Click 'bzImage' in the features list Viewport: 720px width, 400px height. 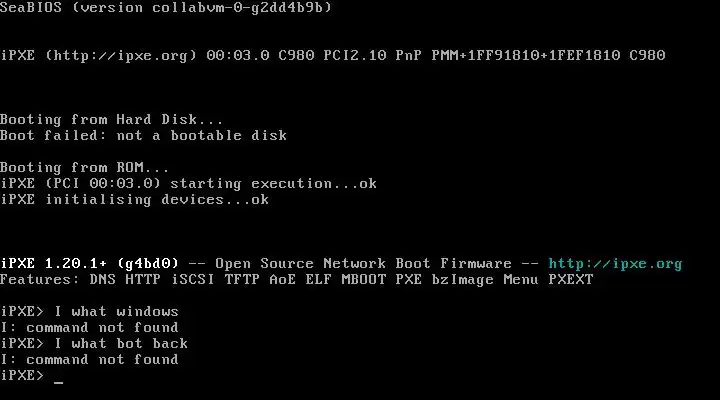pos(462,280)
